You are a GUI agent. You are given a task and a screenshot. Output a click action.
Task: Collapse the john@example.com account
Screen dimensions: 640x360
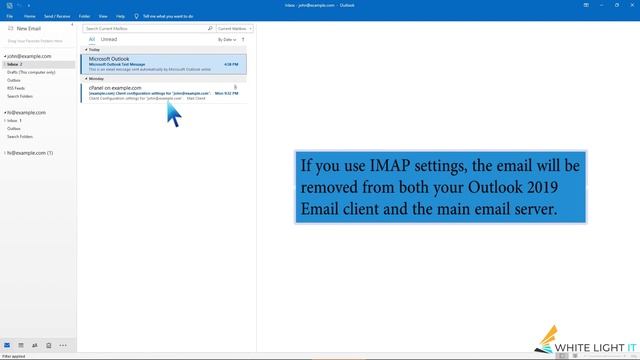click(x=5, y=56)
